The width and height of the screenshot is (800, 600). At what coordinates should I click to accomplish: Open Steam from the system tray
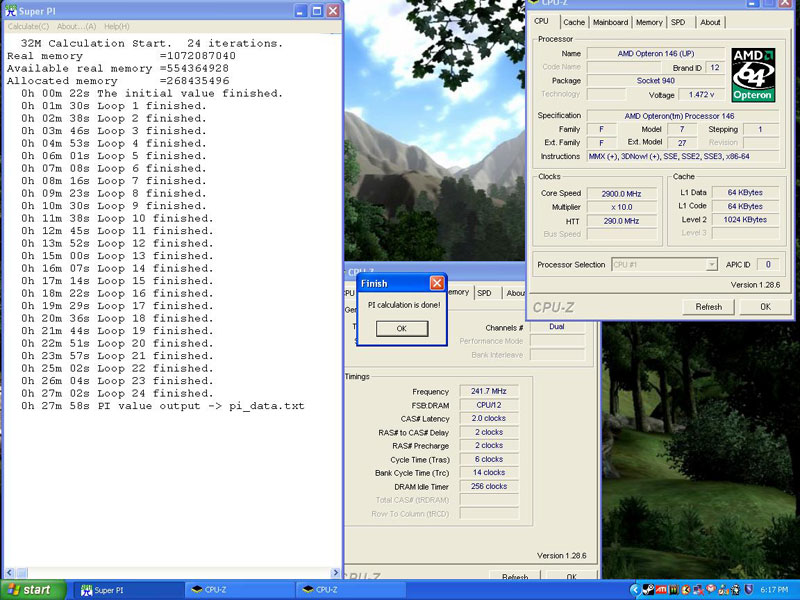coord(648,590)
